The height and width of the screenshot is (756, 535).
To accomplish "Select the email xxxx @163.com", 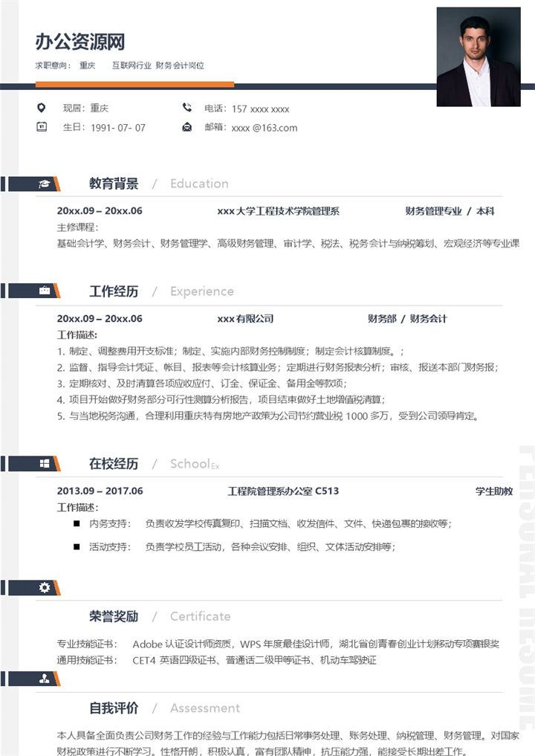I will [264, 128].
